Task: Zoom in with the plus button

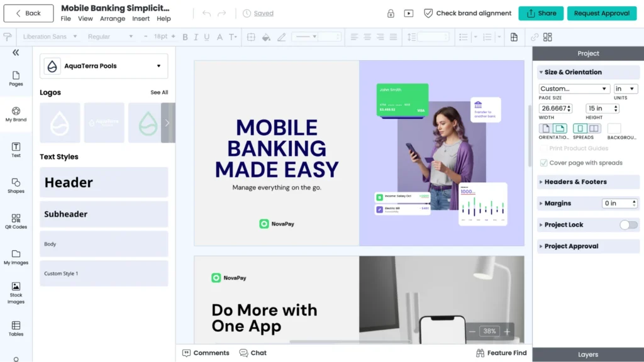Action: tap(508, 331)
